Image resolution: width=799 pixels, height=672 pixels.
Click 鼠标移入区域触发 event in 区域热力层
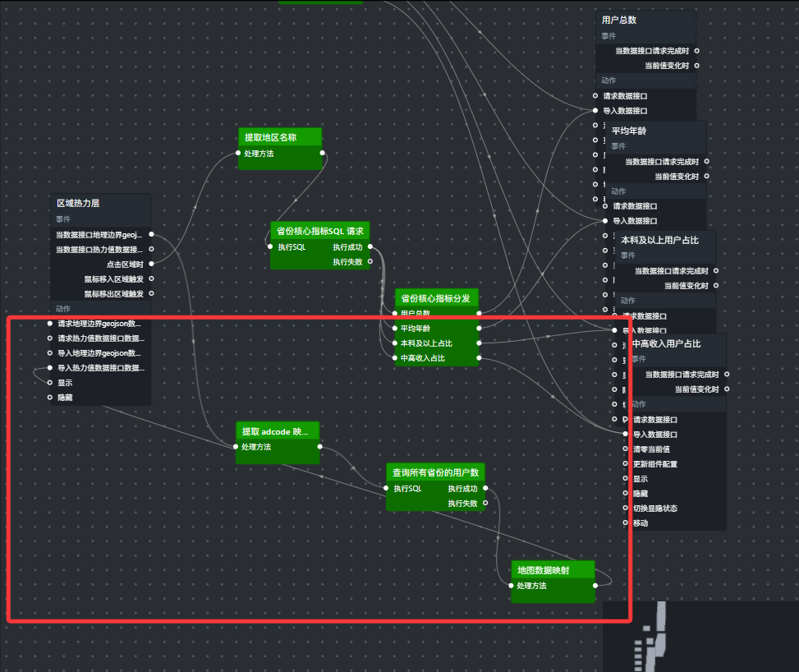point(113,278)
